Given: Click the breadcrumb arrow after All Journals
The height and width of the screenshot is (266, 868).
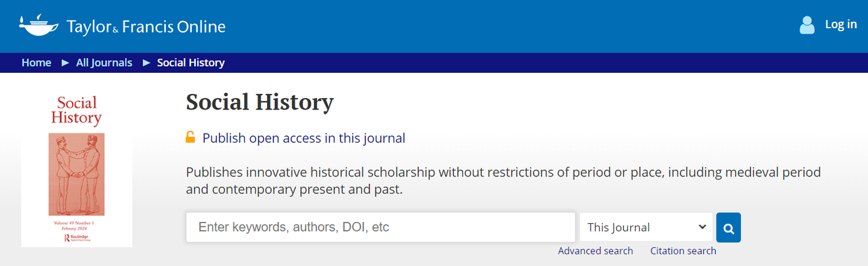Looking at the screenshot, I should click(x=146, y=63).
